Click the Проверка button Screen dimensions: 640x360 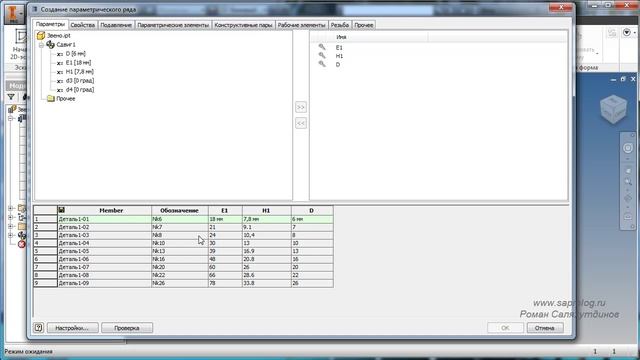coord(127,328)
